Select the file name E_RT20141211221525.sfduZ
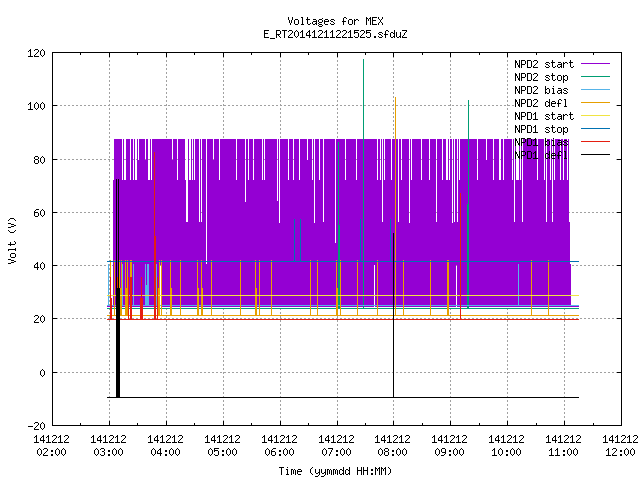Viewport: 640px width, 480px height. coord(335,34)
